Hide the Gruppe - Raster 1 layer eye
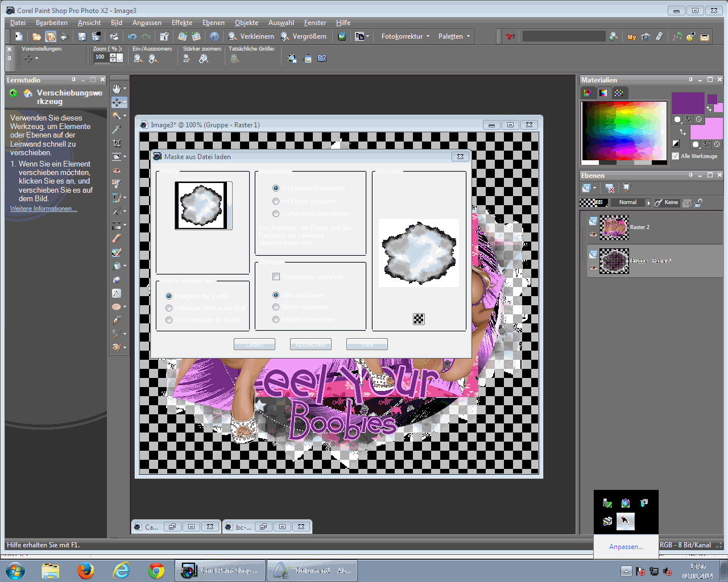Screen dimensions: 728x582 tap(593, 268)
